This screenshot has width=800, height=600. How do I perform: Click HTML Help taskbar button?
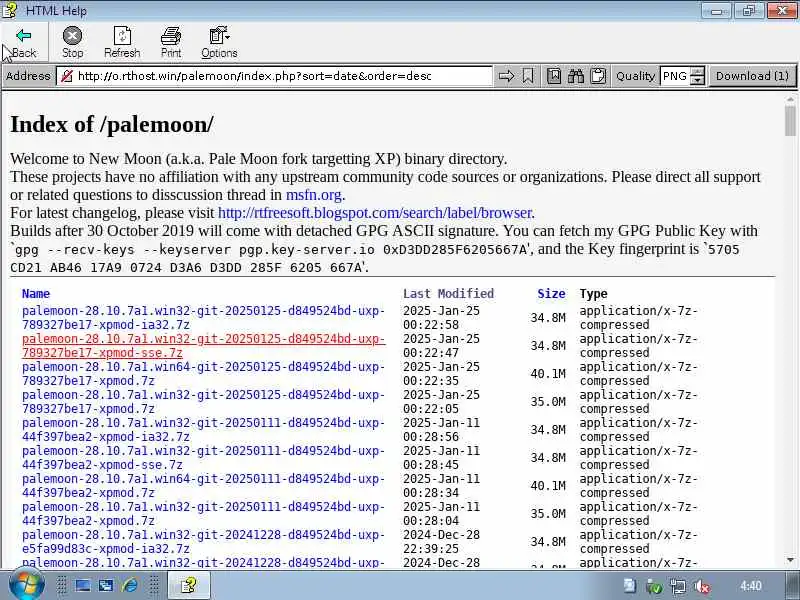(x=189, y=585)
